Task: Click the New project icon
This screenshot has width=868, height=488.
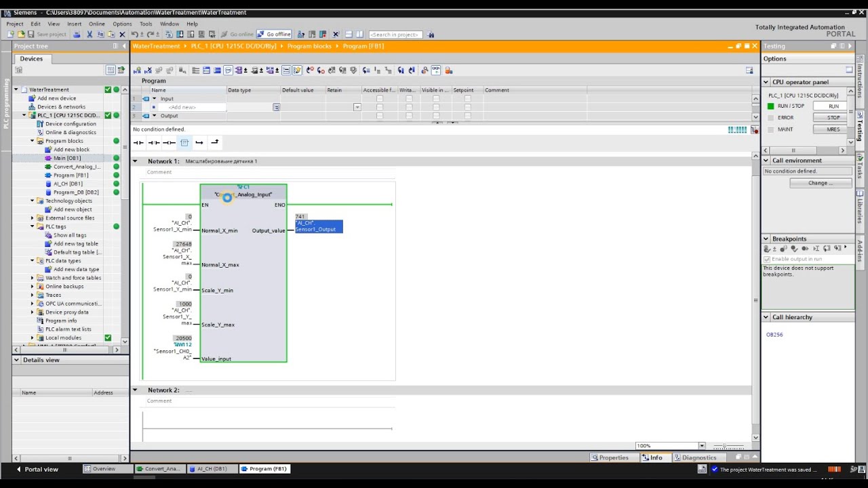Action: pyautogui.click(x=10, y=34)
